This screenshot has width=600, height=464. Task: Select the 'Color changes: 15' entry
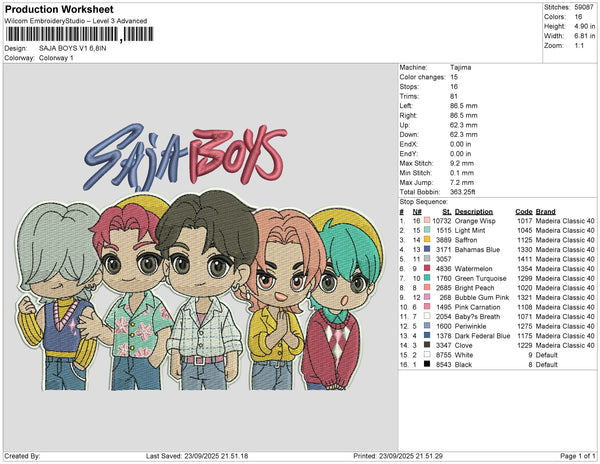[429, 77]
